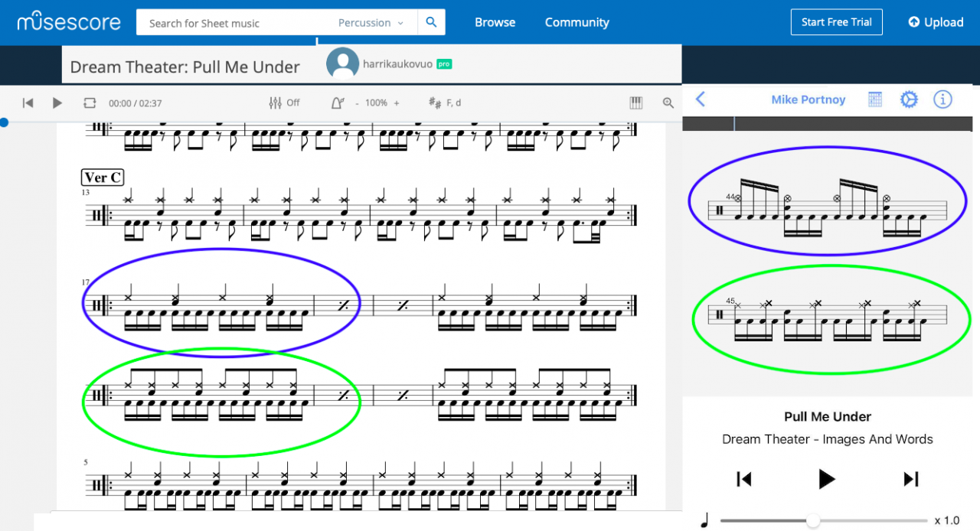Open the Percussion instrument dropdown

pos(371,23)
